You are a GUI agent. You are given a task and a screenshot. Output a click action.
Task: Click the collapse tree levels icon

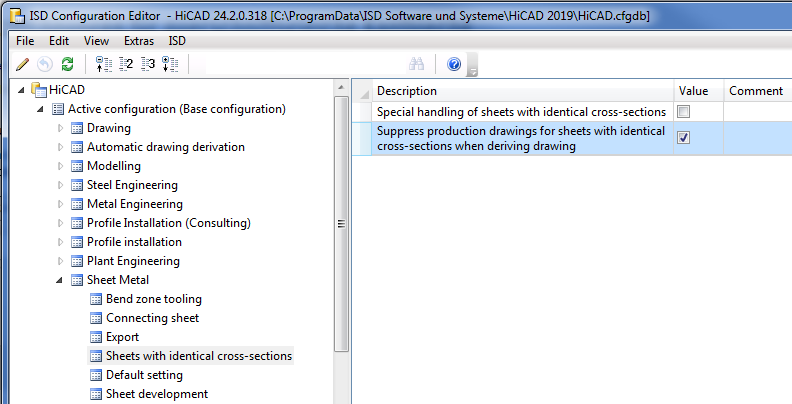[104, 65]
